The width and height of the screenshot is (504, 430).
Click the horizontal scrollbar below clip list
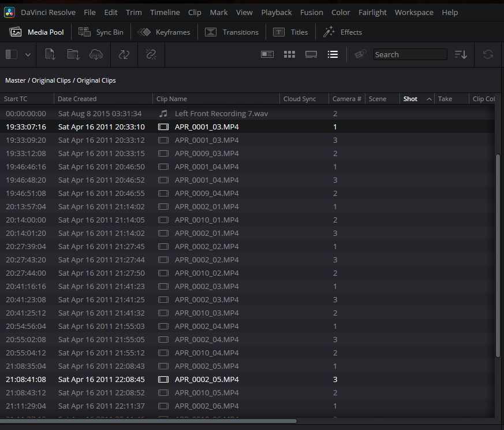pyautogui.click(x=148, y=421)
